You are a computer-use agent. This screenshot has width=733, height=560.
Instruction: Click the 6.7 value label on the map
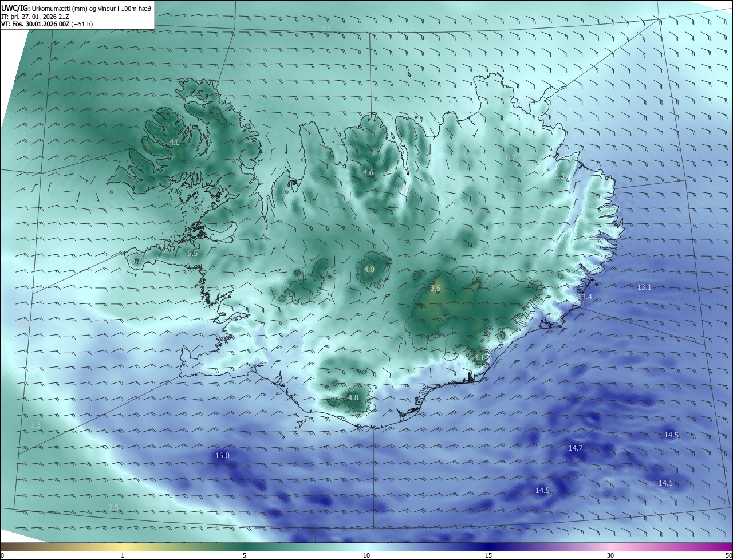tap(511, 157)
